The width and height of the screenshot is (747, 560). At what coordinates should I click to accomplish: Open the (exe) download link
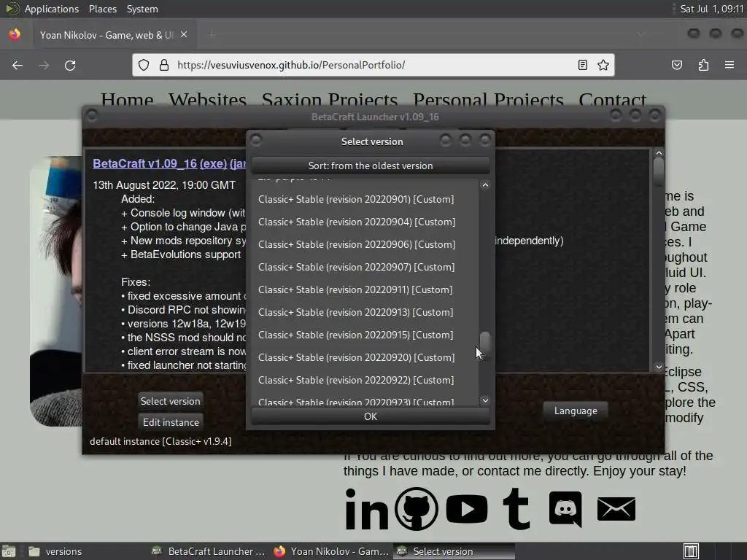[x=213, y=163]
